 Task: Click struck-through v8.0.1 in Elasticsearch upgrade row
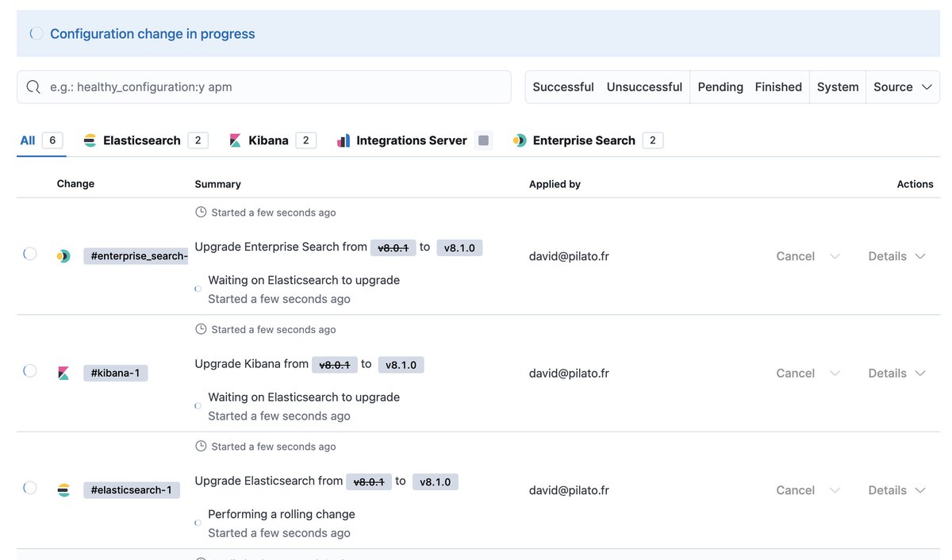pyautogui.click(x=369, y=481)
